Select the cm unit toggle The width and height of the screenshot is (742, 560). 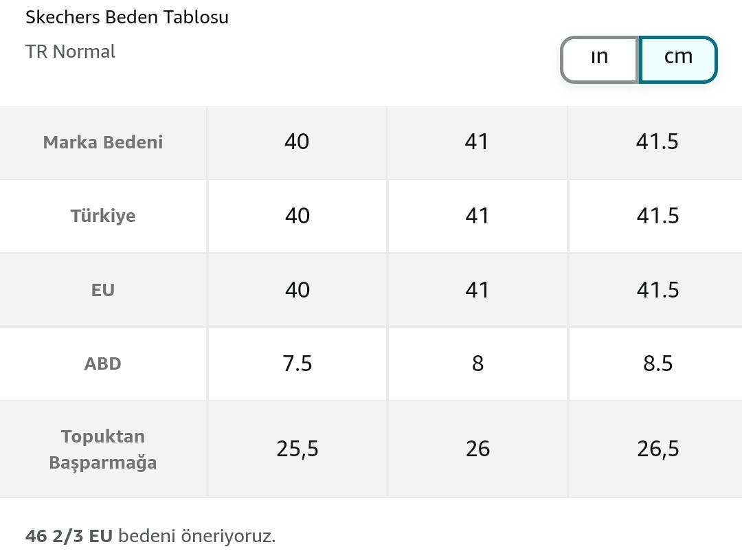(x=678, y=59)
